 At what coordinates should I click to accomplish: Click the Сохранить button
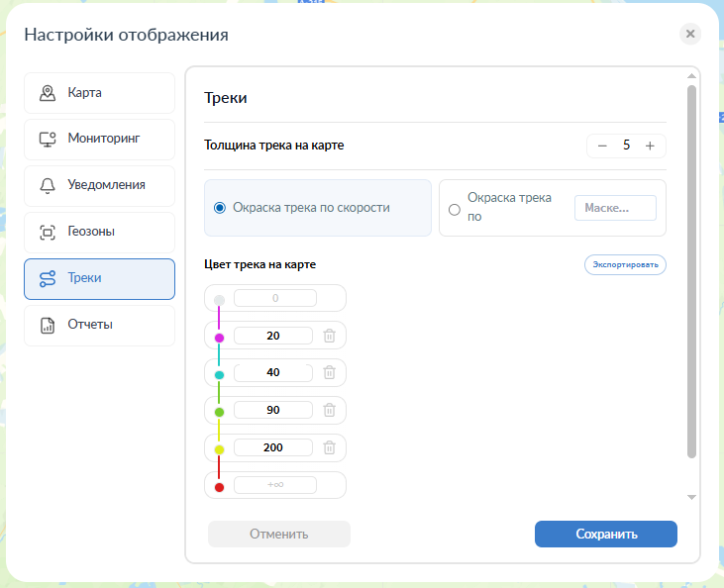tap(606, 534)
